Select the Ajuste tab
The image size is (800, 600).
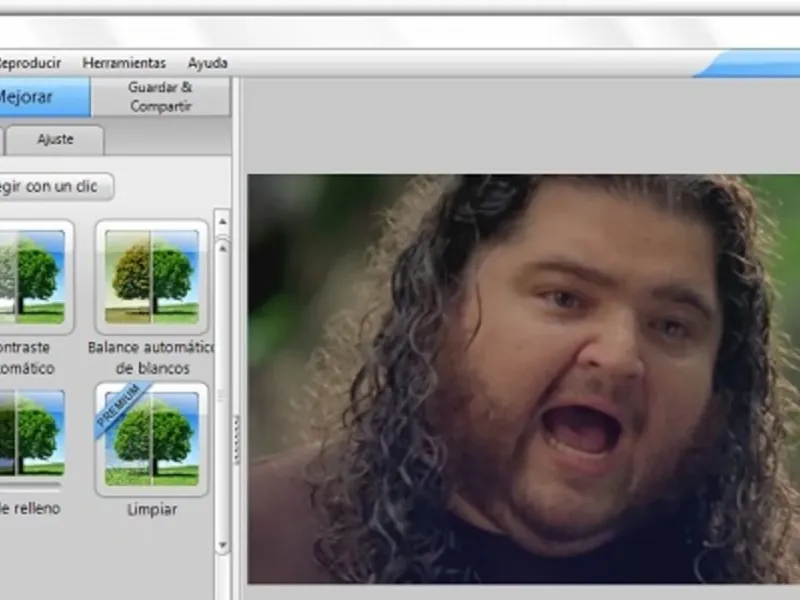click(55, 139)
